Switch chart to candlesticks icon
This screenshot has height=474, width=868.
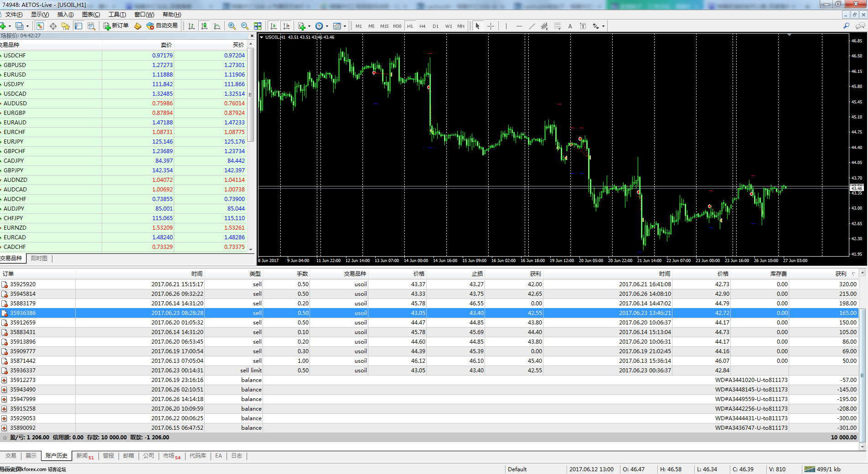pos(204,26)
